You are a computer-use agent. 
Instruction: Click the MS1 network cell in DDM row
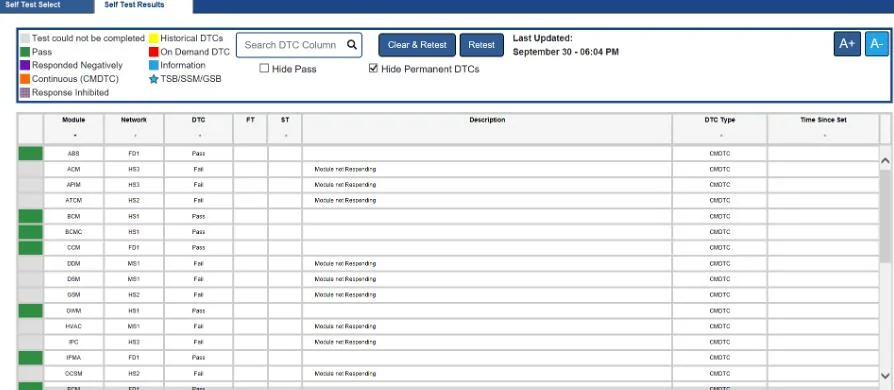pos(134,263)
